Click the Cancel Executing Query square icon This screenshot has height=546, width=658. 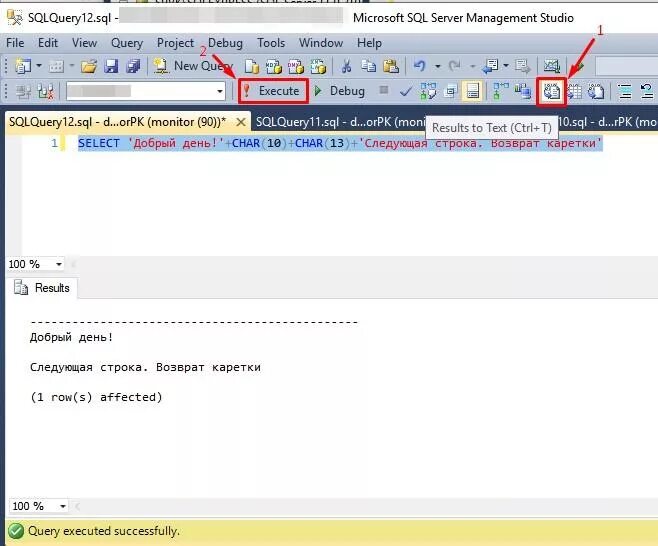pyautogui.click(x=383, y=90)
